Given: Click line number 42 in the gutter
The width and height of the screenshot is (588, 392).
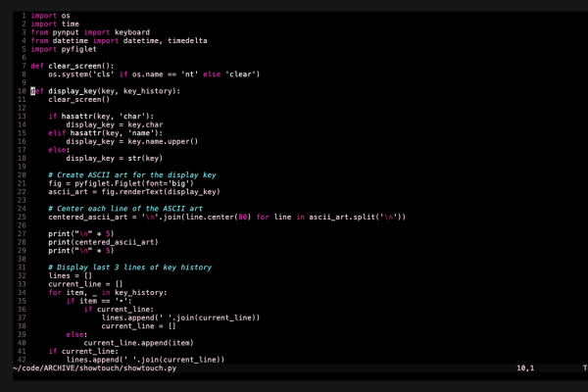Looking at the screenshot, I should [x=22, y=360].
